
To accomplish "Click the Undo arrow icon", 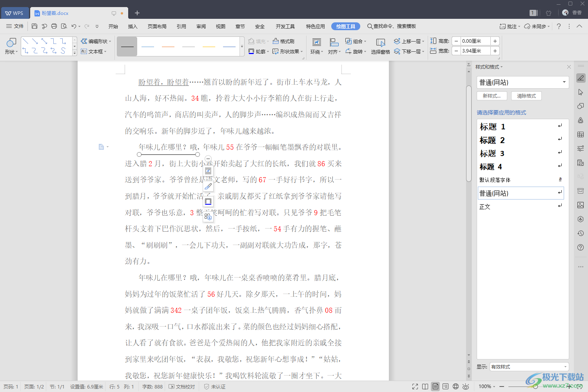I will coord(74,26).
